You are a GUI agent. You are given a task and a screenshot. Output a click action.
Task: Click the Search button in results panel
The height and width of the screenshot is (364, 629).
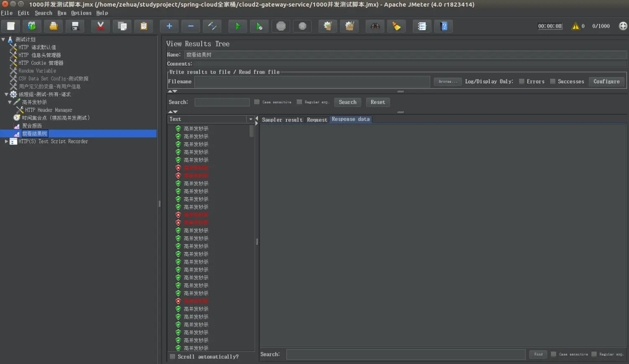348,102
